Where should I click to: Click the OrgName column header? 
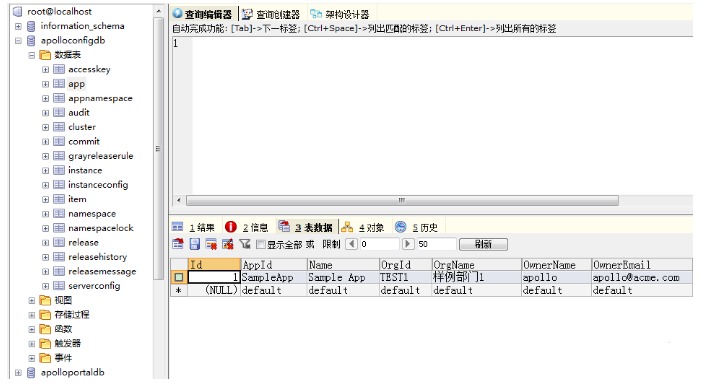[x=476, y=265]
